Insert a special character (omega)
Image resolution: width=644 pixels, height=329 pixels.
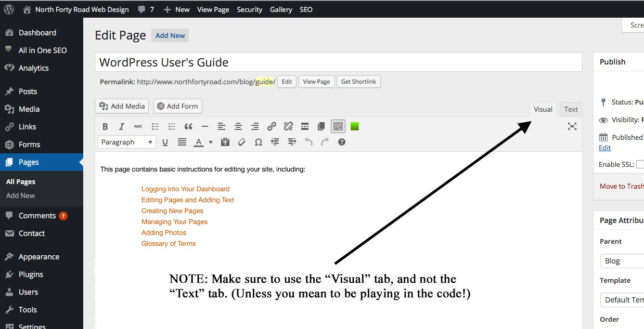click(258, 142)
